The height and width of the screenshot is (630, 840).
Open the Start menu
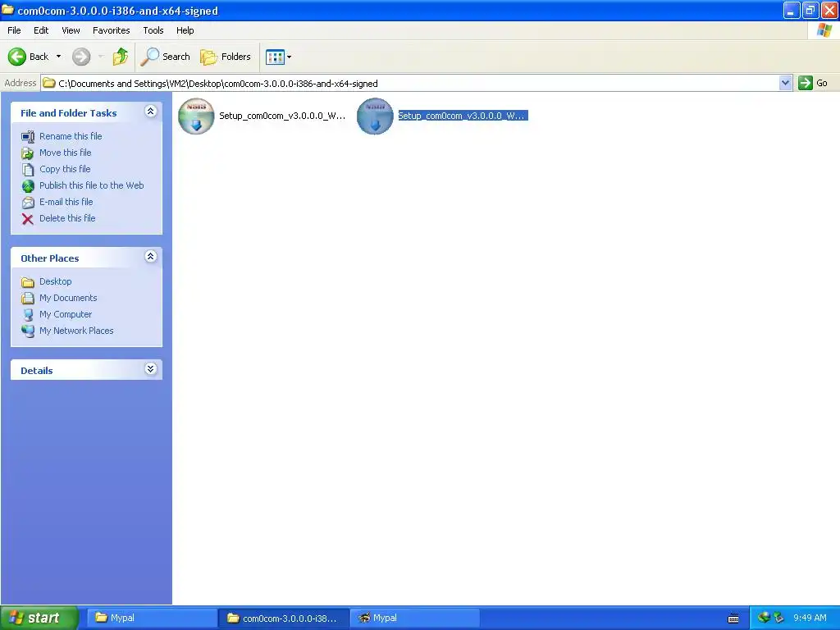pos(39,618)
